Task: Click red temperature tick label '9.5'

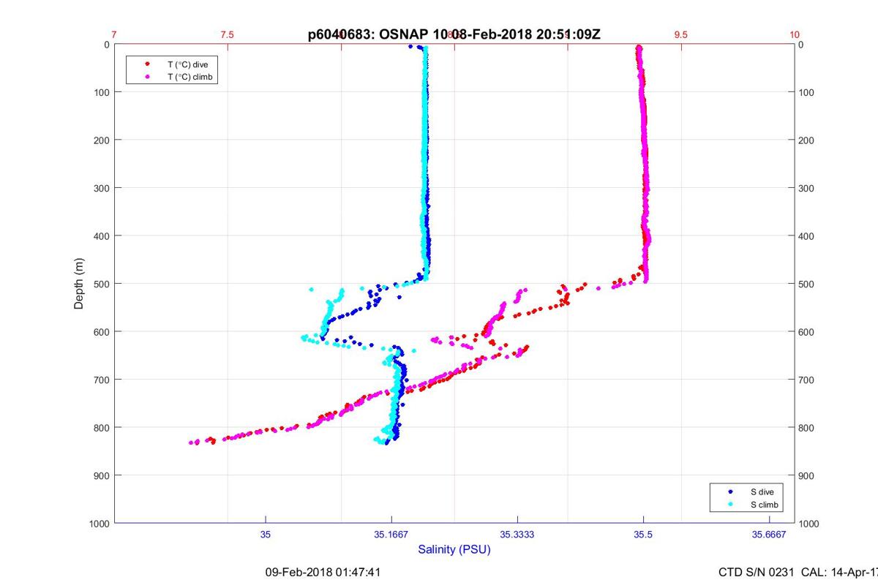Action: click(681, 34)
